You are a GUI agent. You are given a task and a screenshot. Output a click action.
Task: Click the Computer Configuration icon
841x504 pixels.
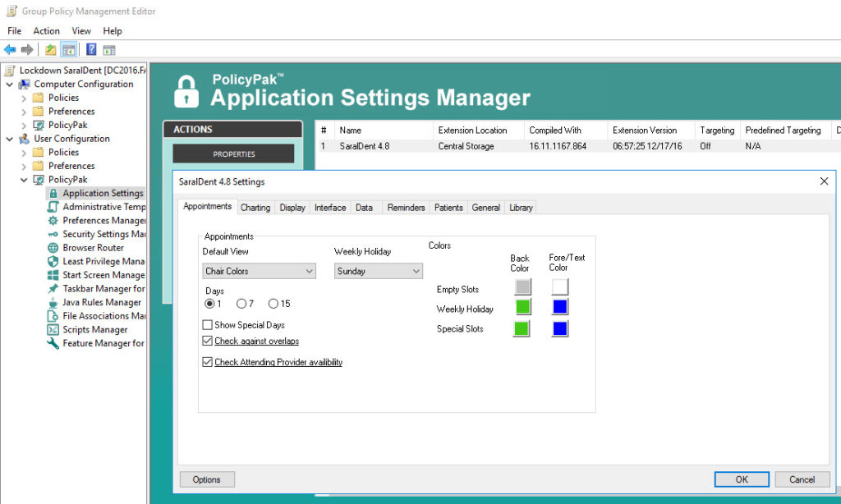[x=24, y=85]
